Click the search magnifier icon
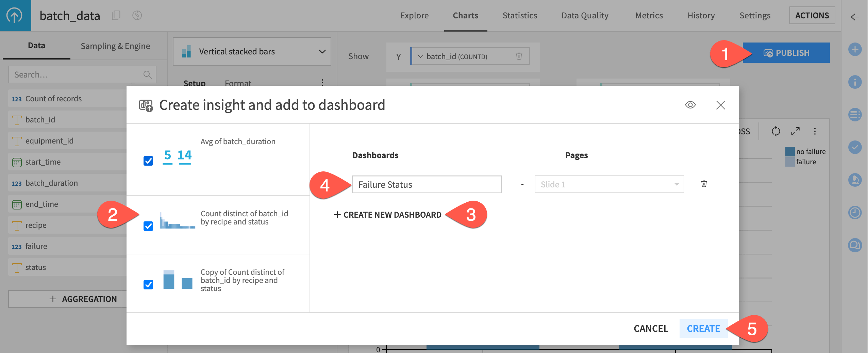 [147, 74]
